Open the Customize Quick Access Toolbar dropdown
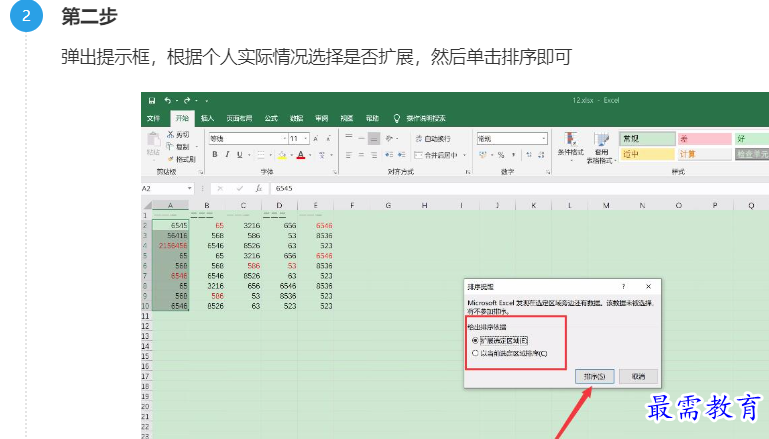 pos(206,101)
